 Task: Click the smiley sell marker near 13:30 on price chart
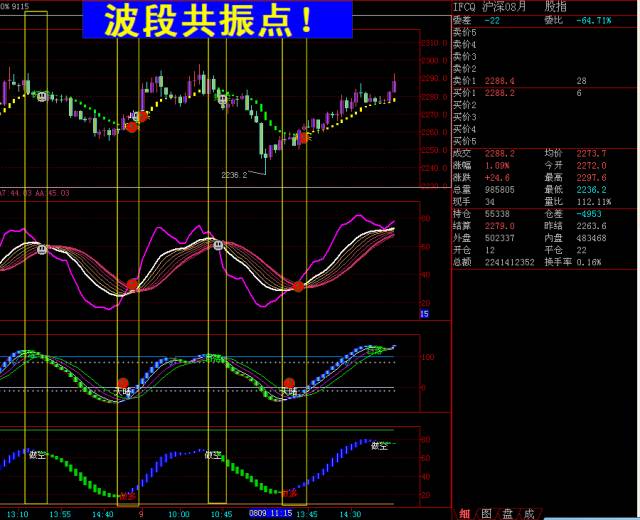42,97
